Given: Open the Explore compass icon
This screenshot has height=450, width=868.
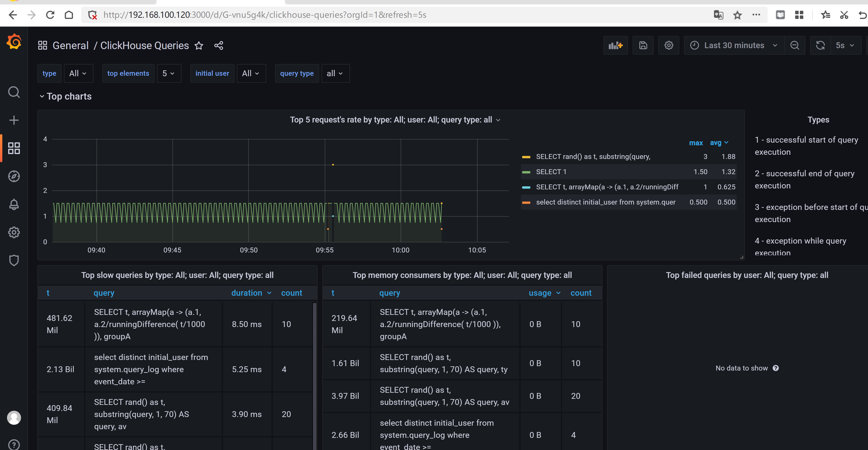Looking at the screenshot, I should coord(14,176).
